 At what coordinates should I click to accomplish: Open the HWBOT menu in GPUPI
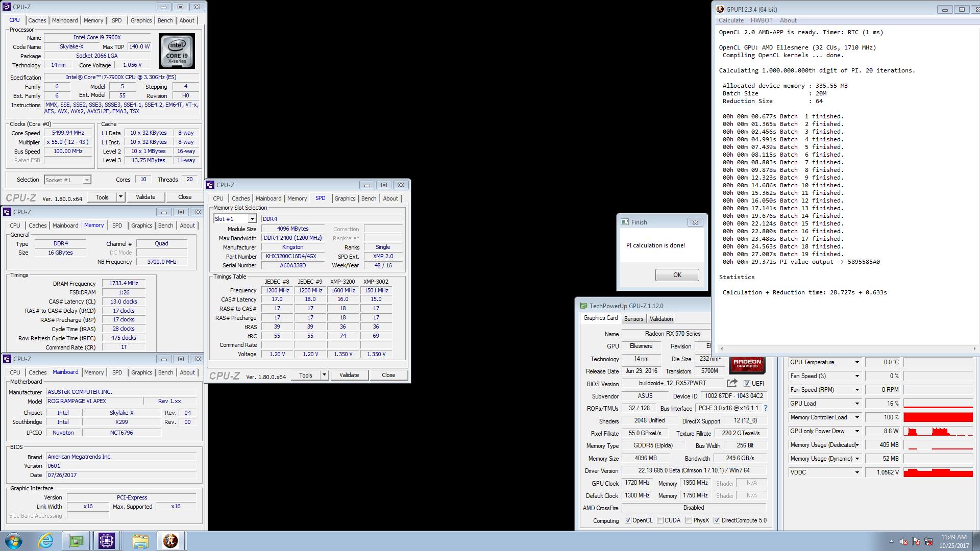point(762,20)
